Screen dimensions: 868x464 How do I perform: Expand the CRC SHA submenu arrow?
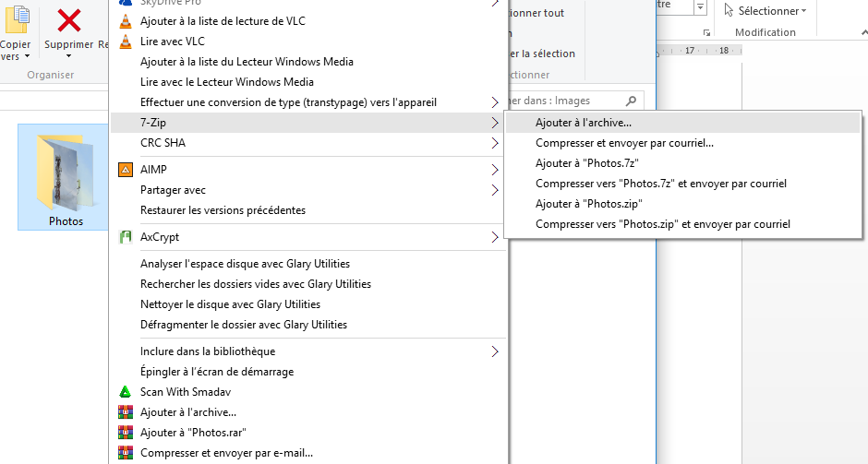pos(495,143)
